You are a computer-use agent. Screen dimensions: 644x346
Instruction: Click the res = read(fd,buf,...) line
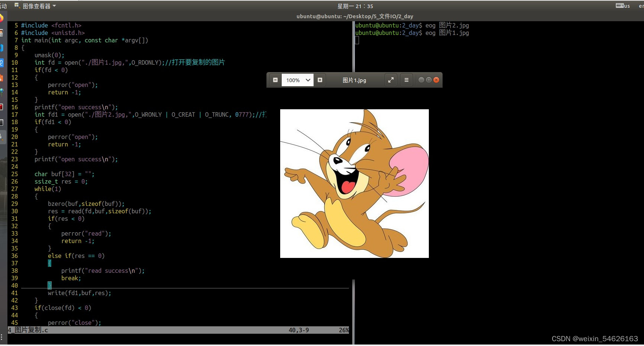point(100,211)
